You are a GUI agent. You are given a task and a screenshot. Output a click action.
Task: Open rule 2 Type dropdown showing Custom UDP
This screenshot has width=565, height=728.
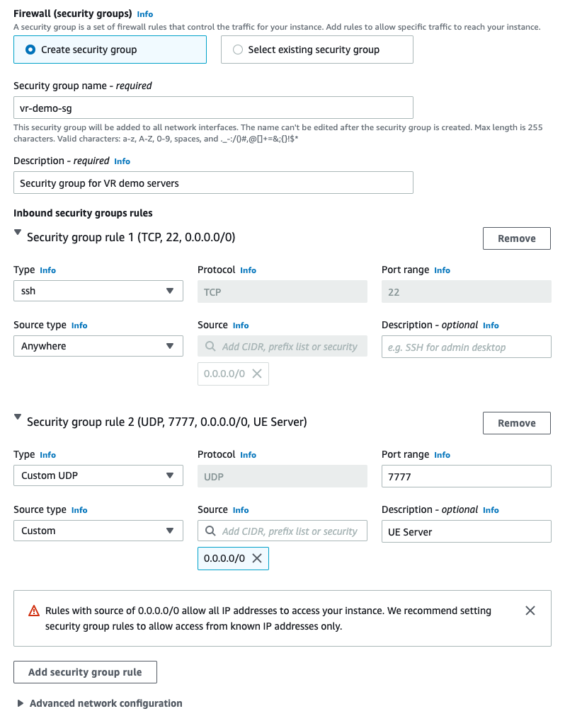(x=98, y=475)
